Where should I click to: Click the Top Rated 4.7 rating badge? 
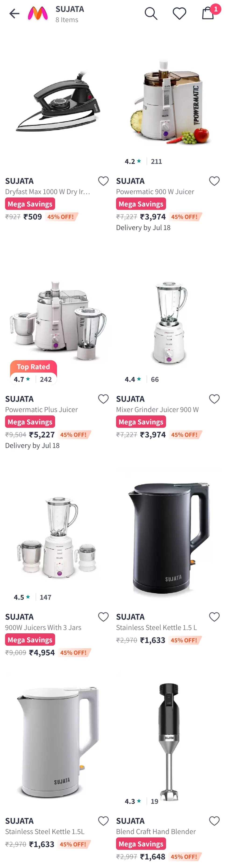(33, 373)
